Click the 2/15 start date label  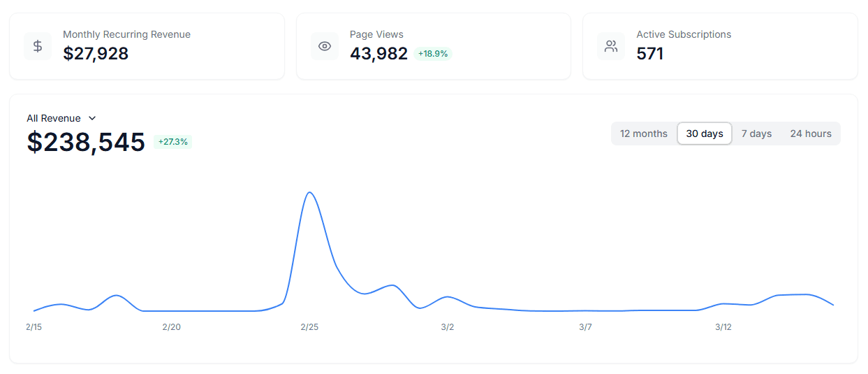[34, 326]
